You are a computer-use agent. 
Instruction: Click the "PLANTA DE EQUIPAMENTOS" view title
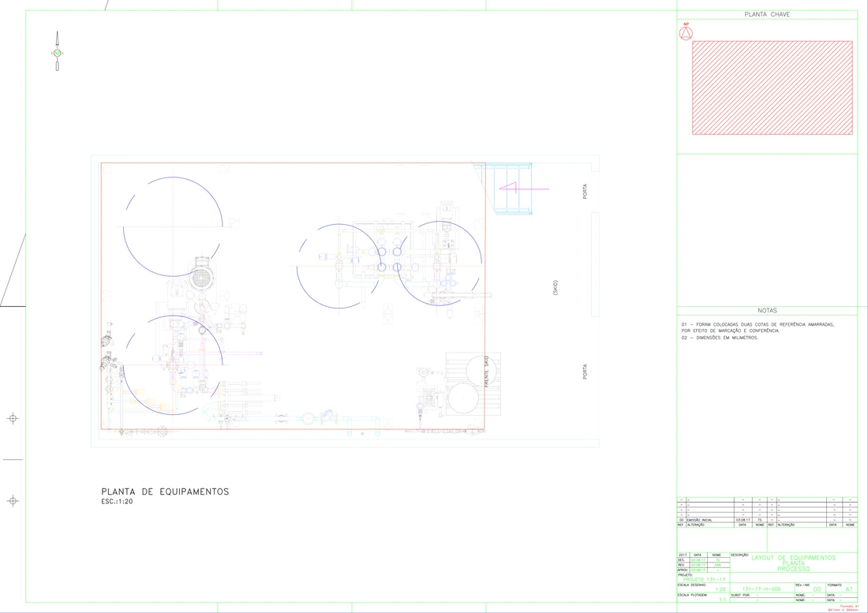(x=165, y=492)
